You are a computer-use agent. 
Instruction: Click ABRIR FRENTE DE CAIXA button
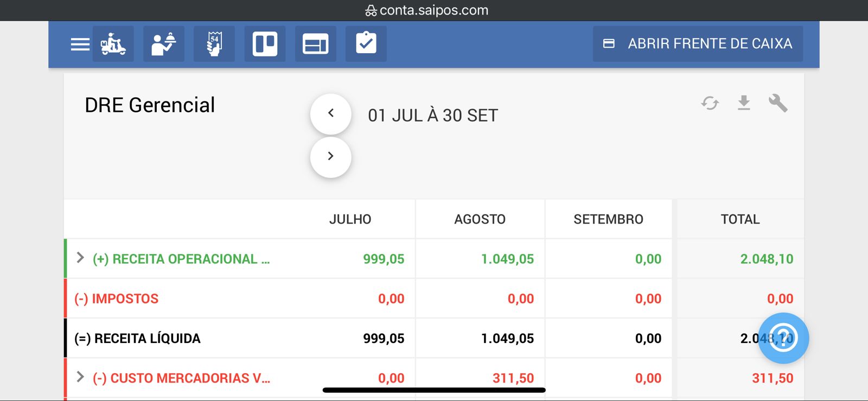698,43
